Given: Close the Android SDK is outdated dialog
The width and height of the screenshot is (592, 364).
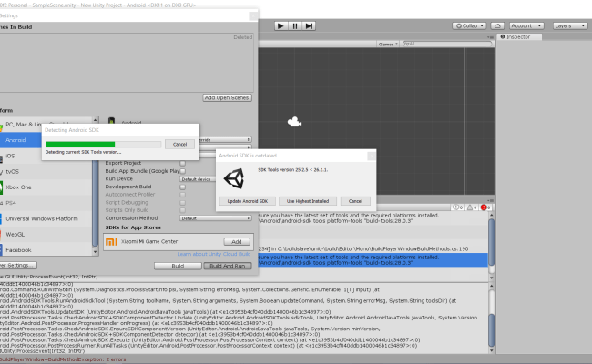Looking at the screenshot, I should coord(371,156).
